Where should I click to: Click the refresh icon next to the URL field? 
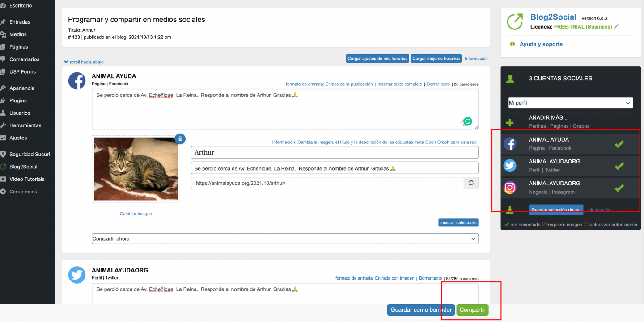tap(471, 183)
